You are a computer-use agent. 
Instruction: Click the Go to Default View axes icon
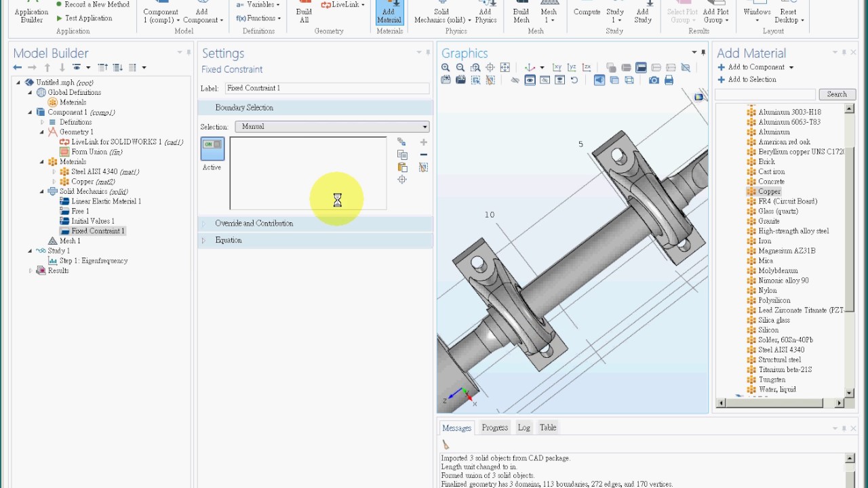point(530,67)
